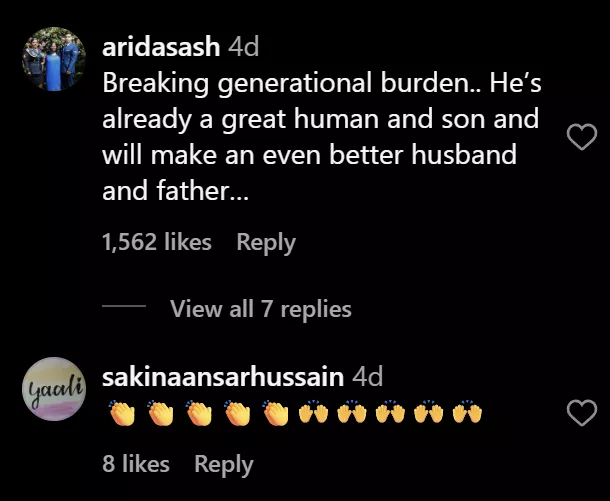Click the "and father..." comment line

point(175,191)
